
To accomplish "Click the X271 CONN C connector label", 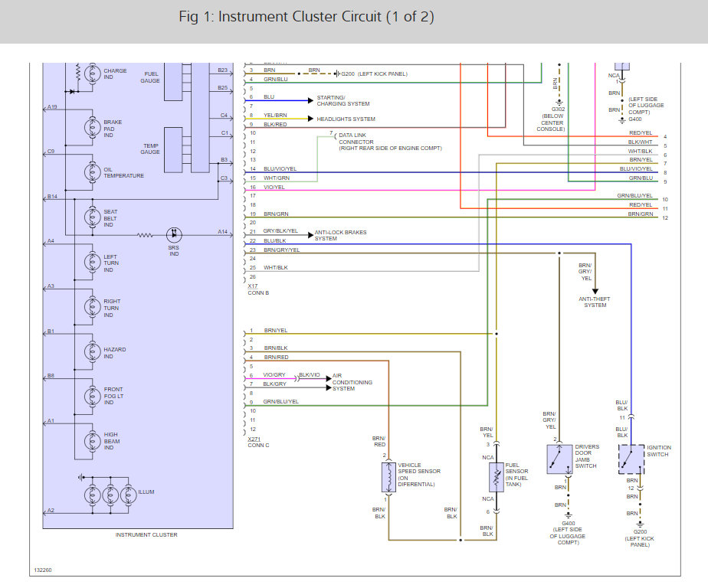I will click(x=258, y=443).
